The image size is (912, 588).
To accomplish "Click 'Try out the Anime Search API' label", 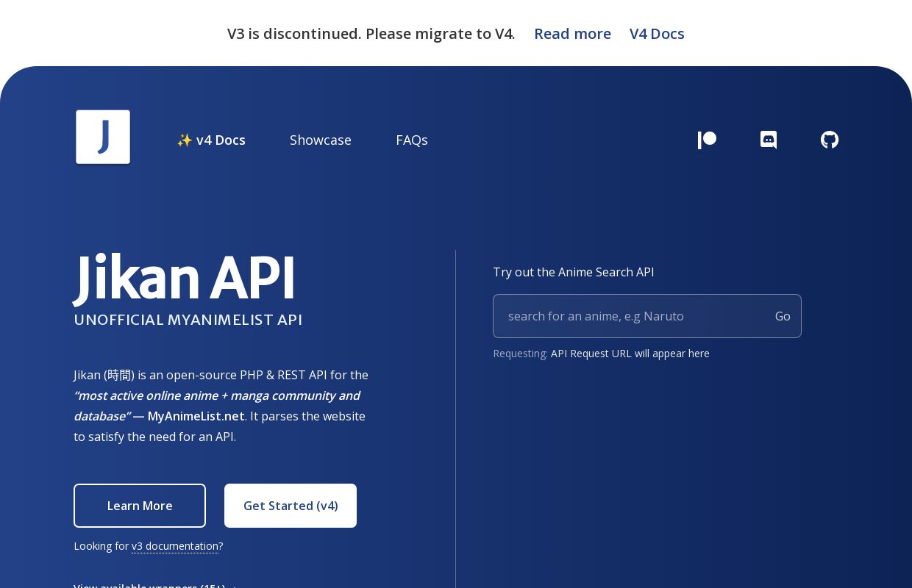I will (574, 272).
